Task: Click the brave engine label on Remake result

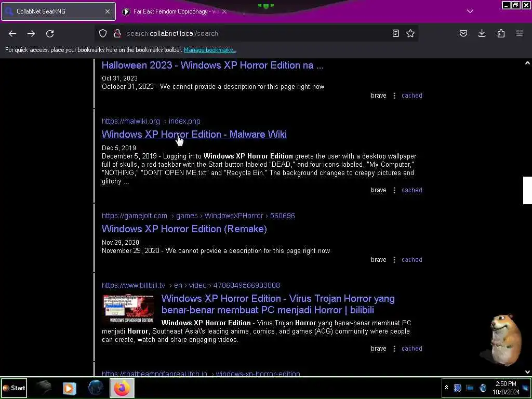Action: [x=379, y=260]
